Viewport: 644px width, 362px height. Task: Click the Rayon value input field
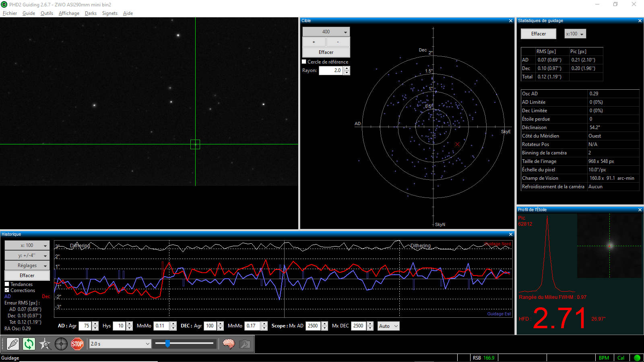pyautogui.click(x=331, y=70)
